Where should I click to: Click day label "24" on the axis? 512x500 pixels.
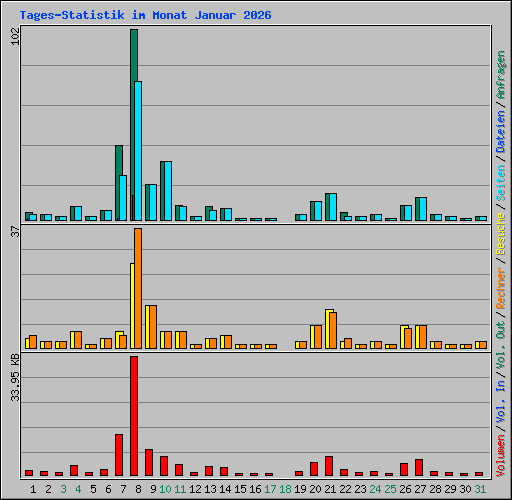point(375,489)
